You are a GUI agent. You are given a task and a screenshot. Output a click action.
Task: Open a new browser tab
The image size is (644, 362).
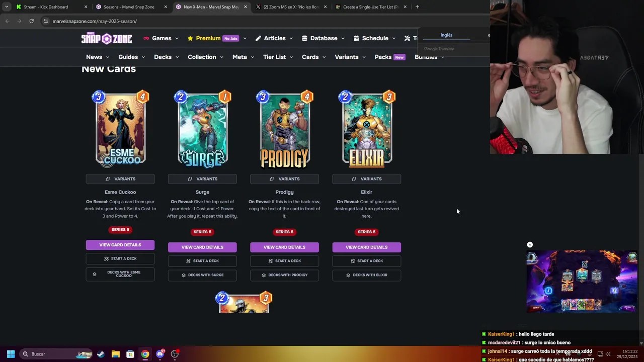point(417,7)
